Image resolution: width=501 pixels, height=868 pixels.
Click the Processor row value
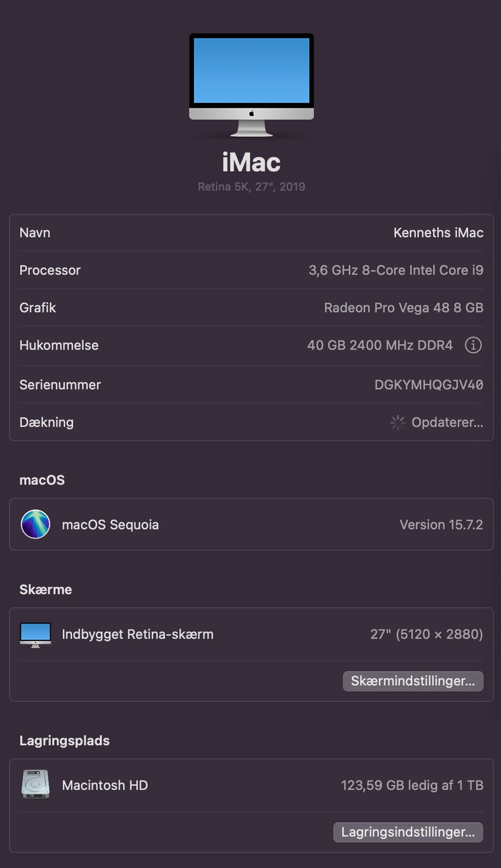pos(396,270)
